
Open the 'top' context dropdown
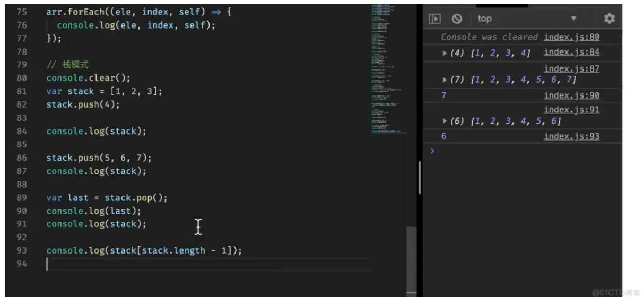click(527, 19)
